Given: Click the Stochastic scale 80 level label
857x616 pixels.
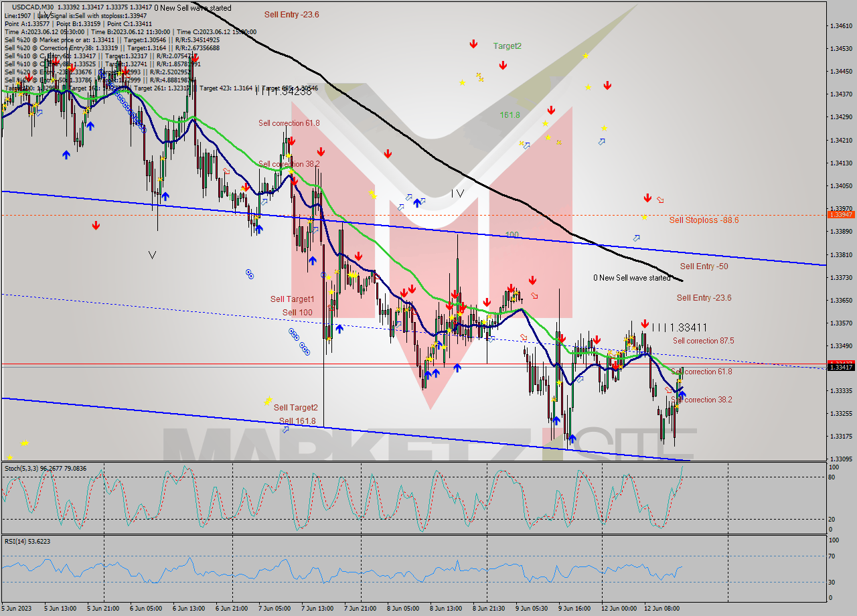Looking at the screenshot, I should 831,477.
